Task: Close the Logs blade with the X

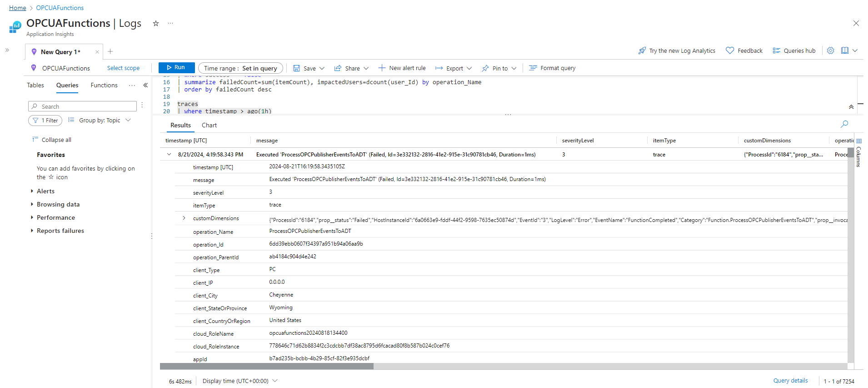Action: [856, 23]
